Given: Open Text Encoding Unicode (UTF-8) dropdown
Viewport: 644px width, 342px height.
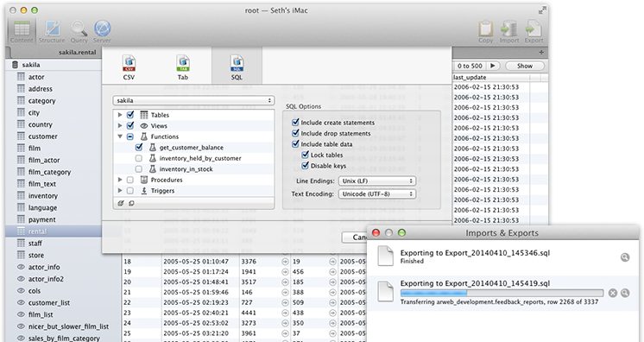Looking at the screenshot, I should click(x=377, y=194).
